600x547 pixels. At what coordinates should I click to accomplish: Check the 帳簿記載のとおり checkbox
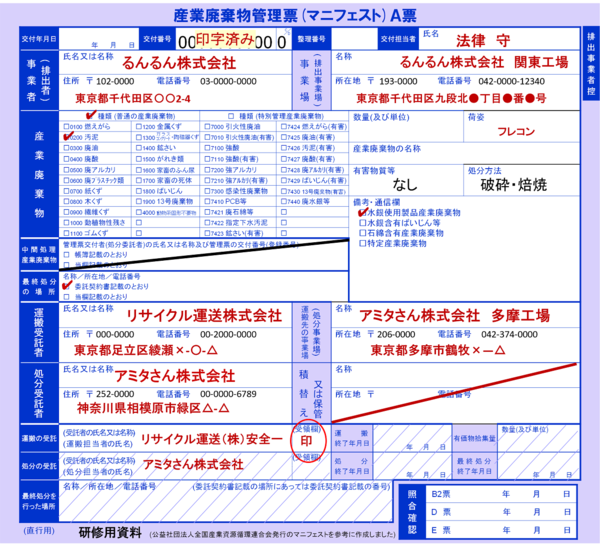click(x=66, y=255)
